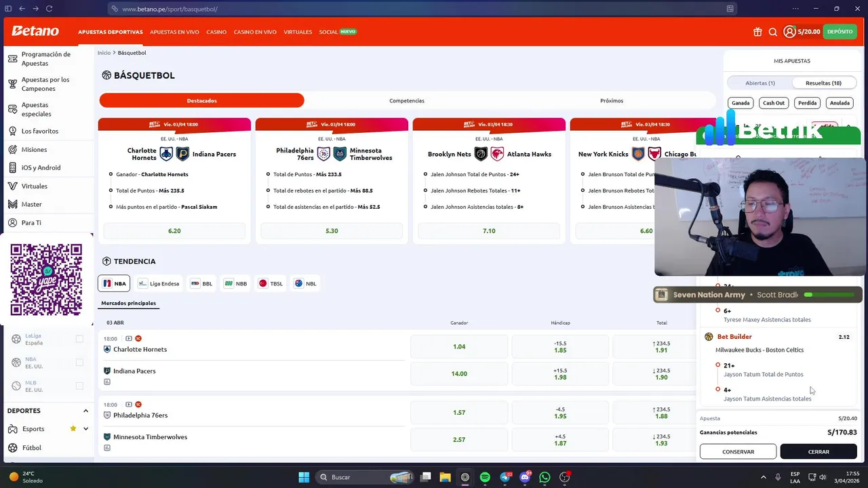
Task: Toggle the Esports favorite star
Action: 73,428
